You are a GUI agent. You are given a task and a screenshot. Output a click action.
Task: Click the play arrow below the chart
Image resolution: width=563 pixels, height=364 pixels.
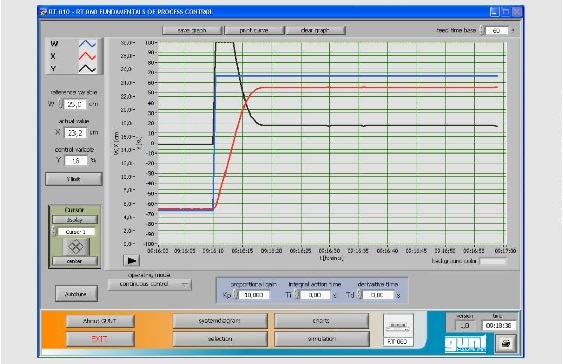(131, 261)
